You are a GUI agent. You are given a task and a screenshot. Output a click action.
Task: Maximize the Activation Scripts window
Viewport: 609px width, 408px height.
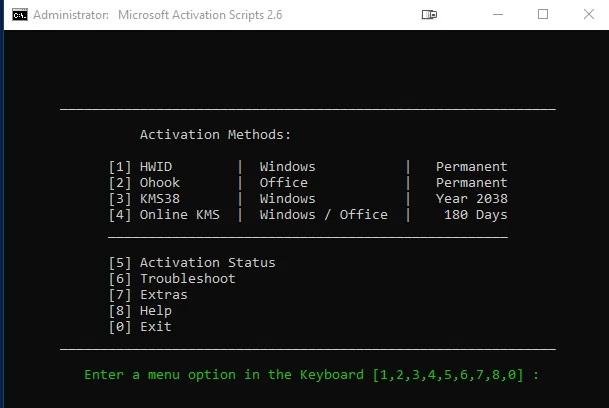tap(543, 14)
